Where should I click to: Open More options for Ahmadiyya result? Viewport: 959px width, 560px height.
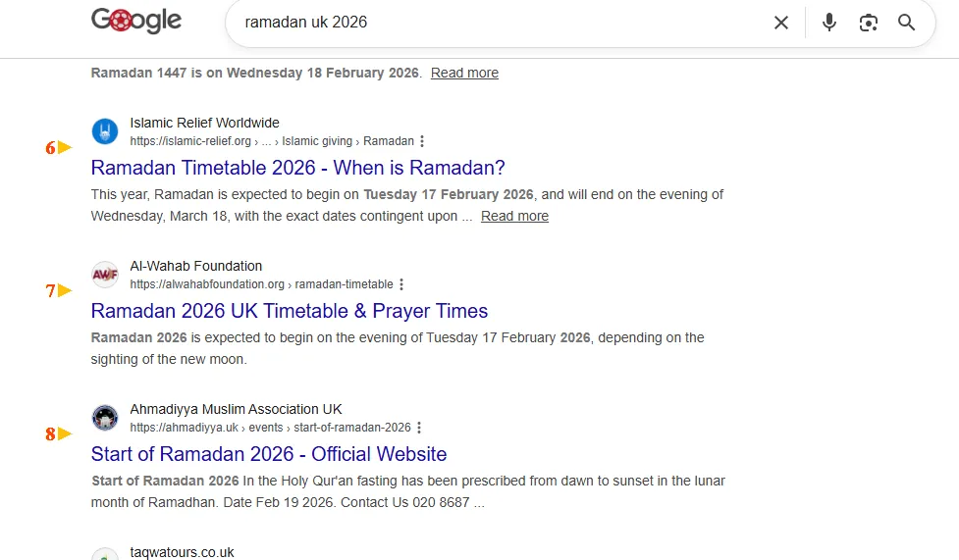419,428
